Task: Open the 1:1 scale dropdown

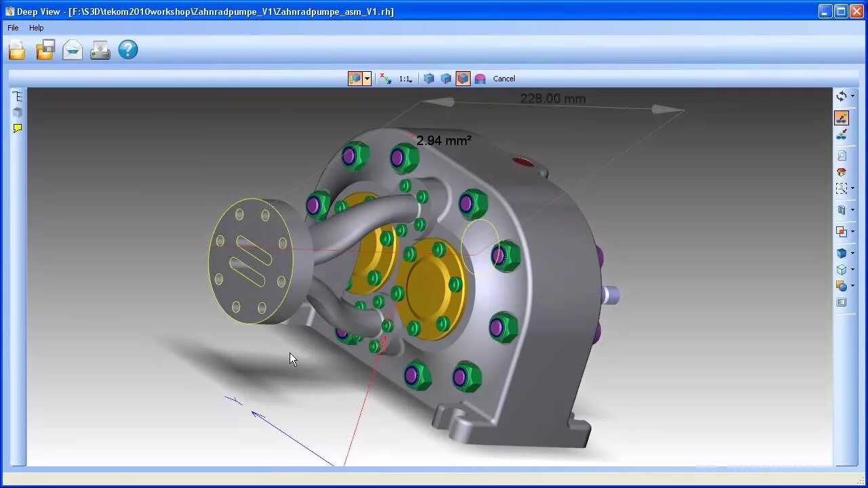Action: [406, 79]
